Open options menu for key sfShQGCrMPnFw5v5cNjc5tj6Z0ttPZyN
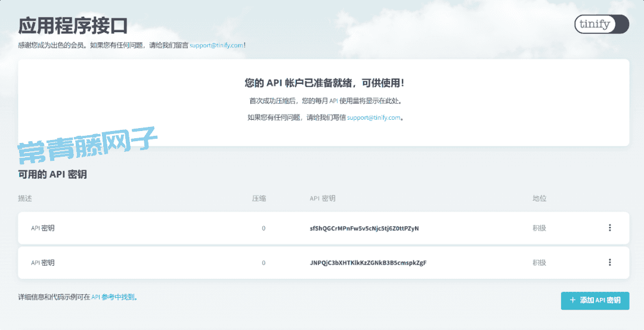The width and height of the screenshot is (644, 330). click(x=609, y=228)
